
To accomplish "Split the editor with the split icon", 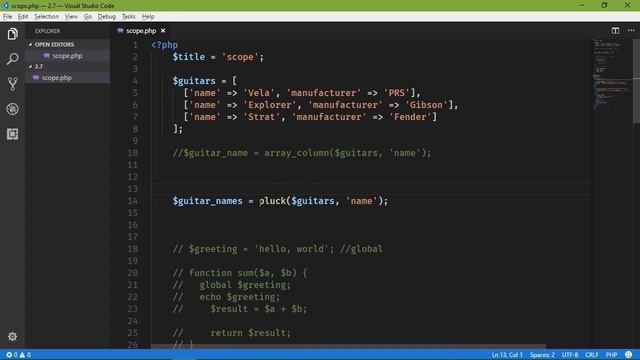I will coord(615,31).
